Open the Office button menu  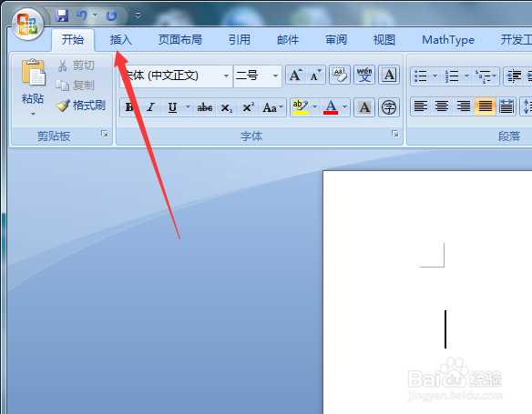click(x=27, y=25)
